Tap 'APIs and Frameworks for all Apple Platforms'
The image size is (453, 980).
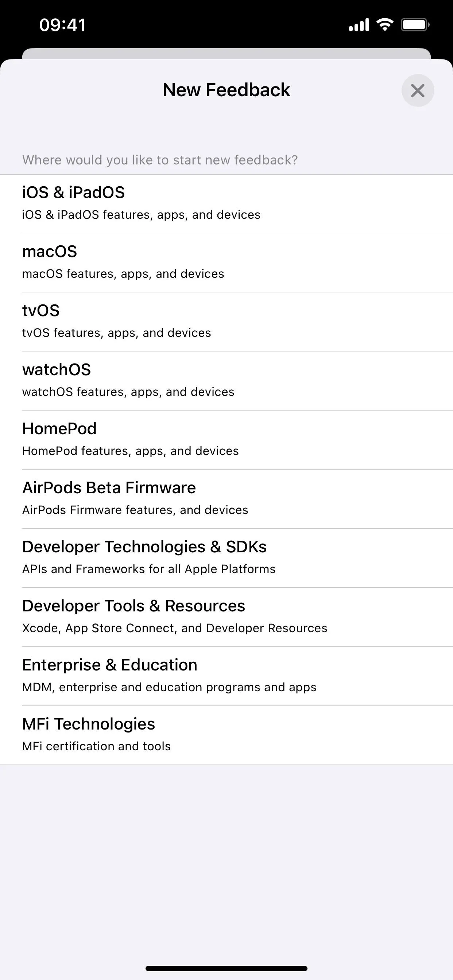tap(149, 569)
